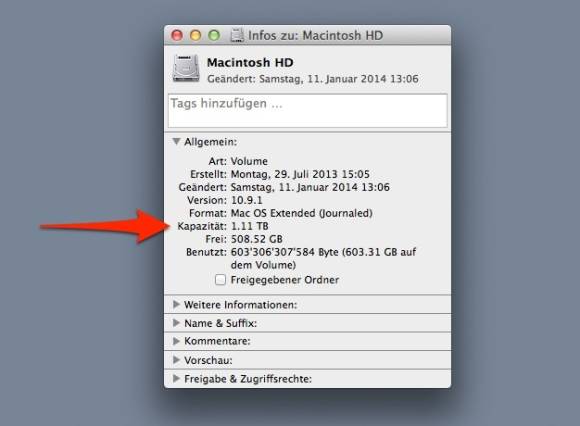Click the Version value 10.9.1
The width and height of the screenshot is (580, 426).
pos(247,200)
